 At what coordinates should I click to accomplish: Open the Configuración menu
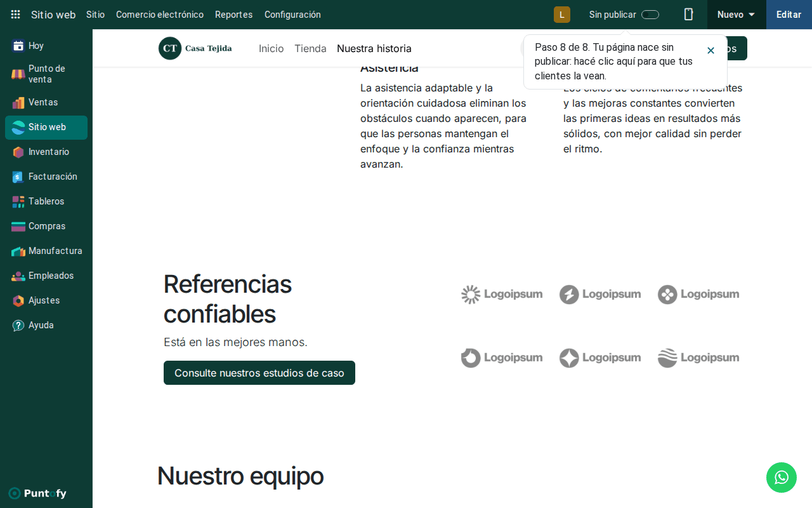292,15
